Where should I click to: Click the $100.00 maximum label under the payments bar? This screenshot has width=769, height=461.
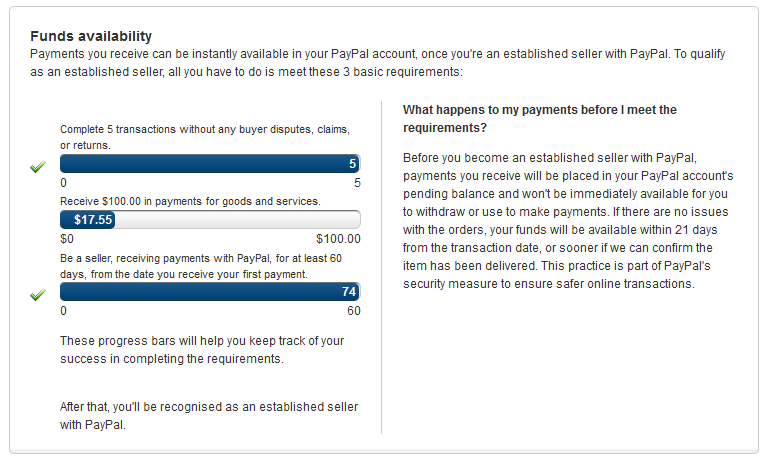[338, 239]
